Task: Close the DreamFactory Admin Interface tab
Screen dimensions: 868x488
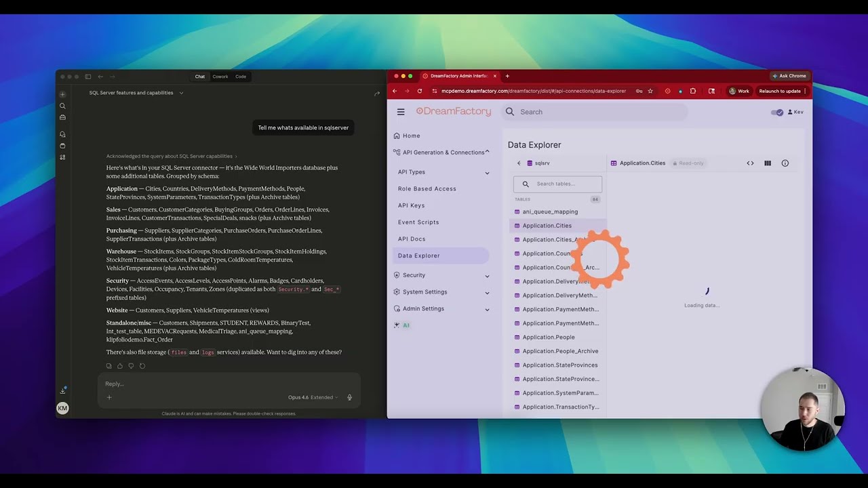Action: click(495, 76)
